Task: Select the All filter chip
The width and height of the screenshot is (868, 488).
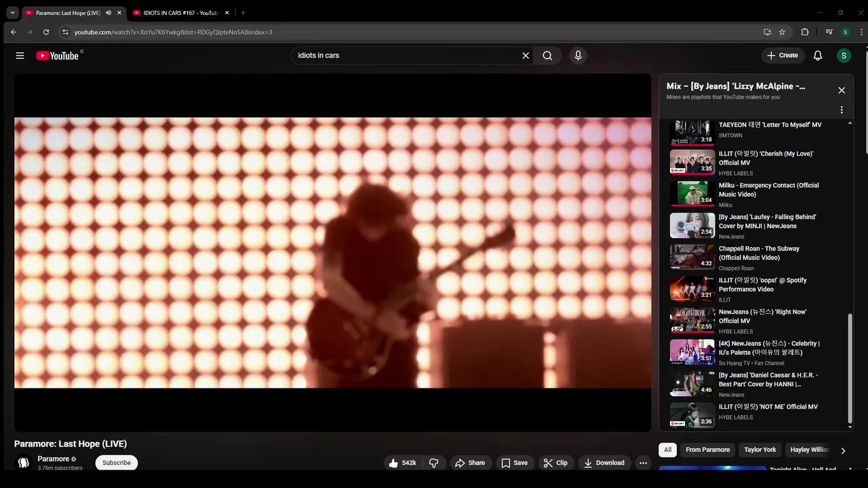Action: pyautogui.click(x=668, y=450)
